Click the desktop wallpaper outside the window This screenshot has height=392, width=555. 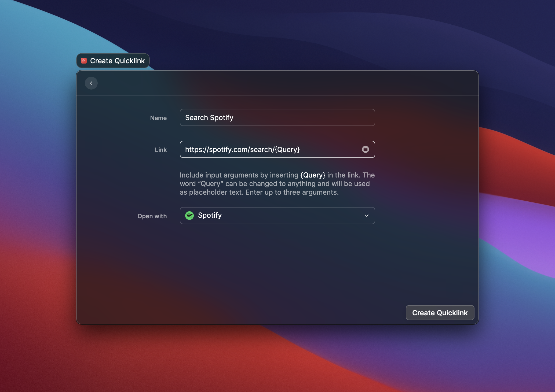(510, 362)
